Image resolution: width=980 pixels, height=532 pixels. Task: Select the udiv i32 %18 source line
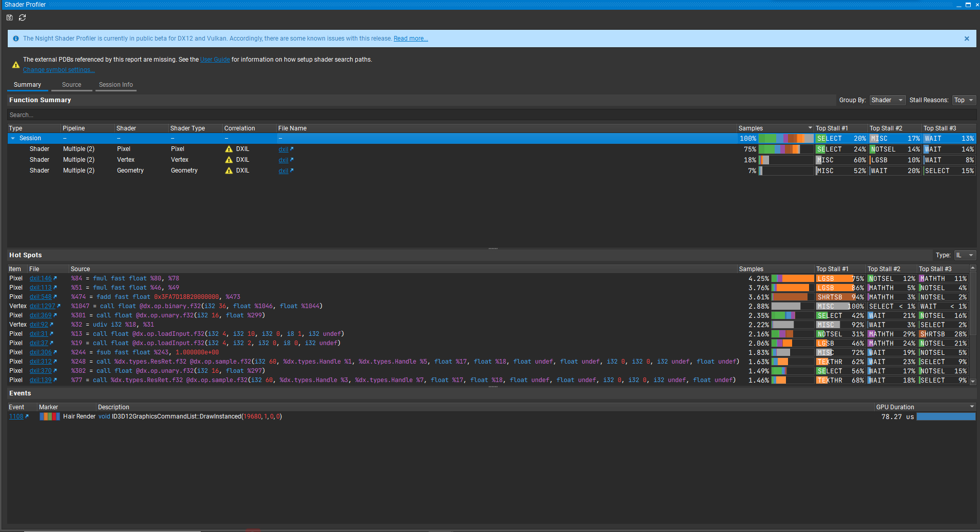point(112,325)
